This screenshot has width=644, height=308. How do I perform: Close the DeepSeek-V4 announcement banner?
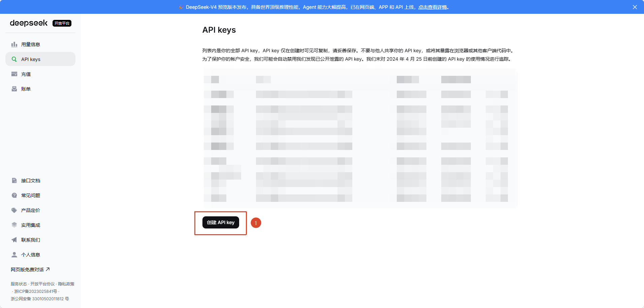coord(635,7)
